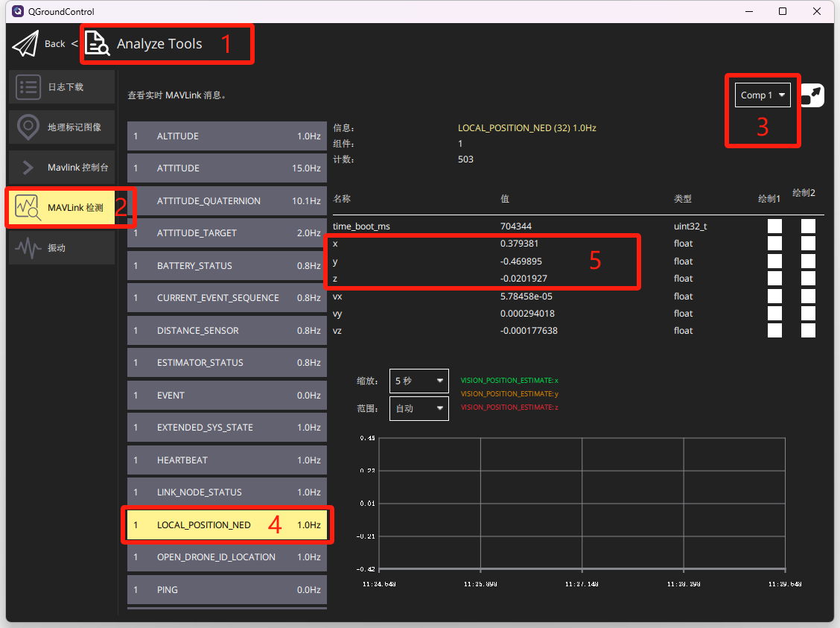Open the Mavlink 控制台 tab

(62, 167)
